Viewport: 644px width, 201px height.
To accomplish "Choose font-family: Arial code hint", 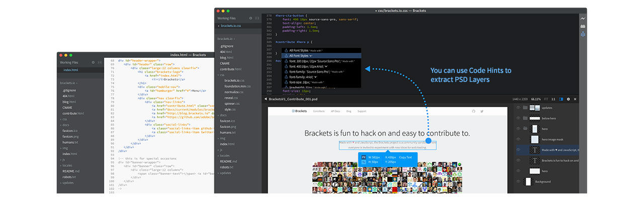I will click(321, 77).
